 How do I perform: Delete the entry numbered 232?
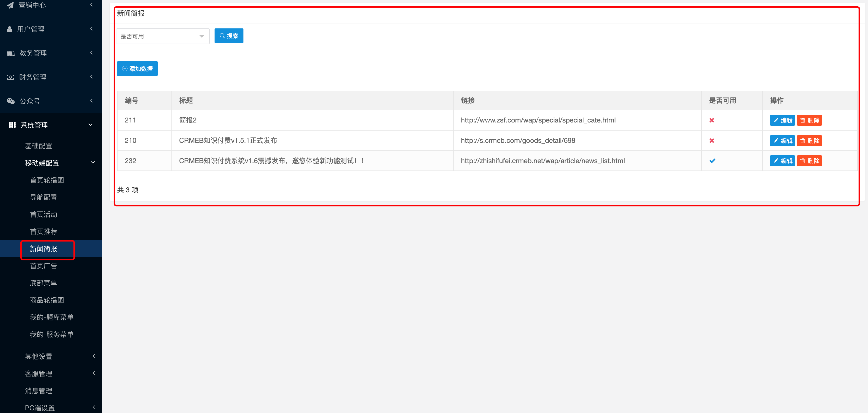[x=809, y=161]
